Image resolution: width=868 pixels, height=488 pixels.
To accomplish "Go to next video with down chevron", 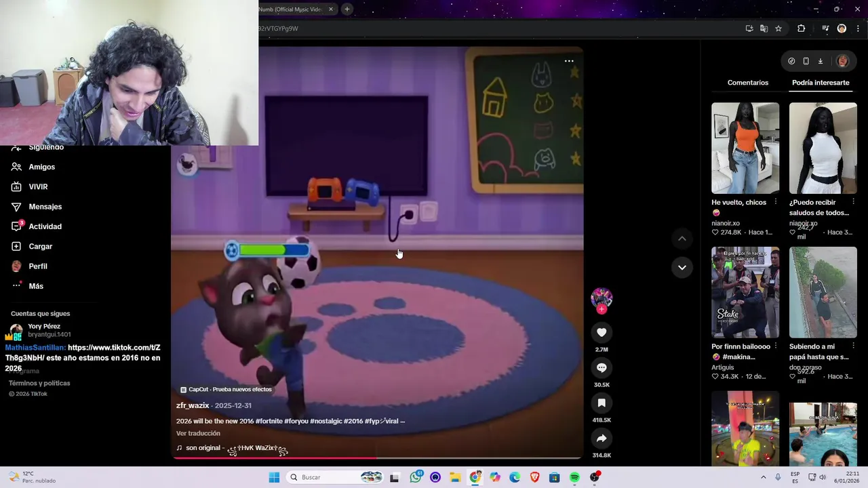I will tap(682, 267).
